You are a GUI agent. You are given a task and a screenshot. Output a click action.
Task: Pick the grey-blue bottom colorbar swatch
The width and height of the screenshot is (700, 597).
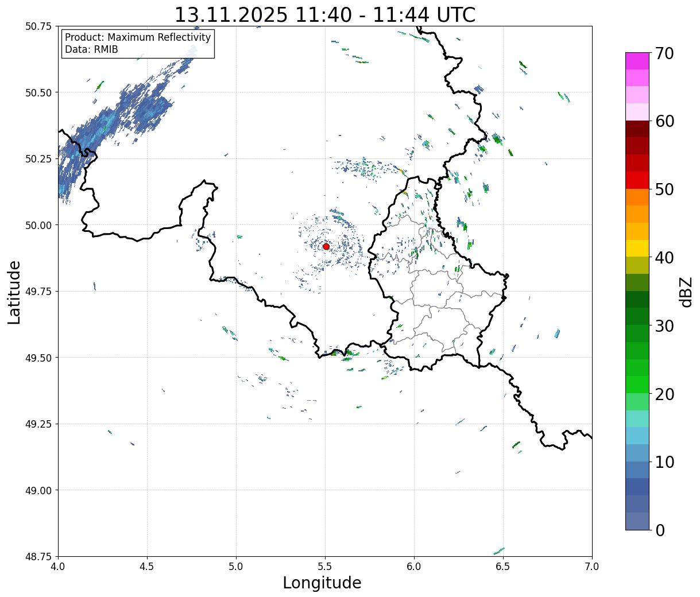637,521
